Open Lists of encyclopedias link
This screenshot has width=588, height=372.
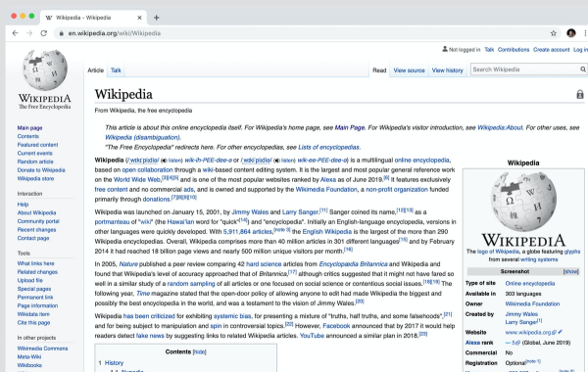(x=328, y=147)
